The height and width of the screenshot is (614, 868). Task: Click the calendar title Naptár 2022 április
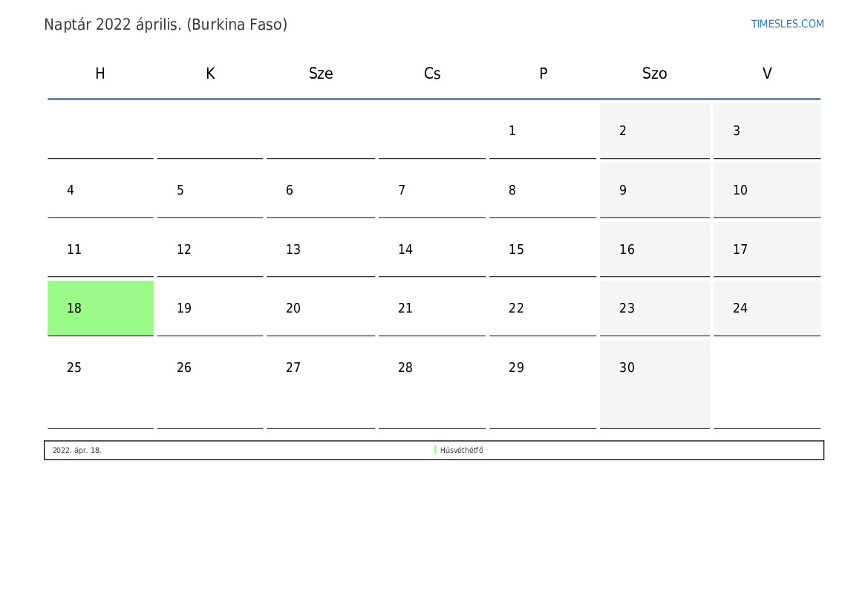tap(166, 25)
